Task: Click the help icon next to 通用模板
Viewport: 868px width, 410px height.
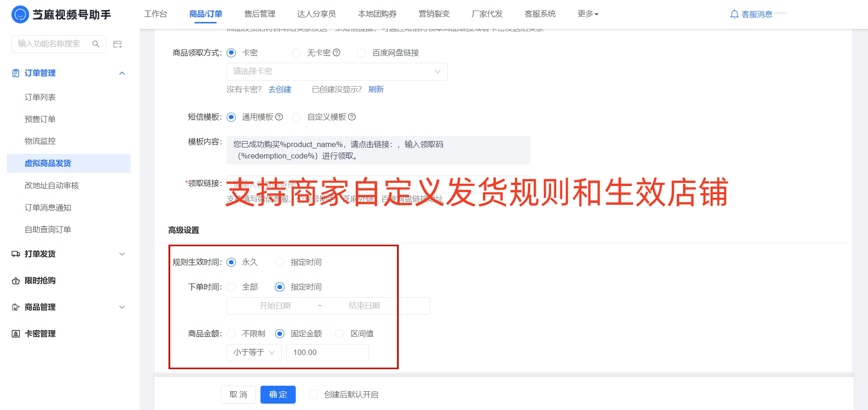Action: 279,117
